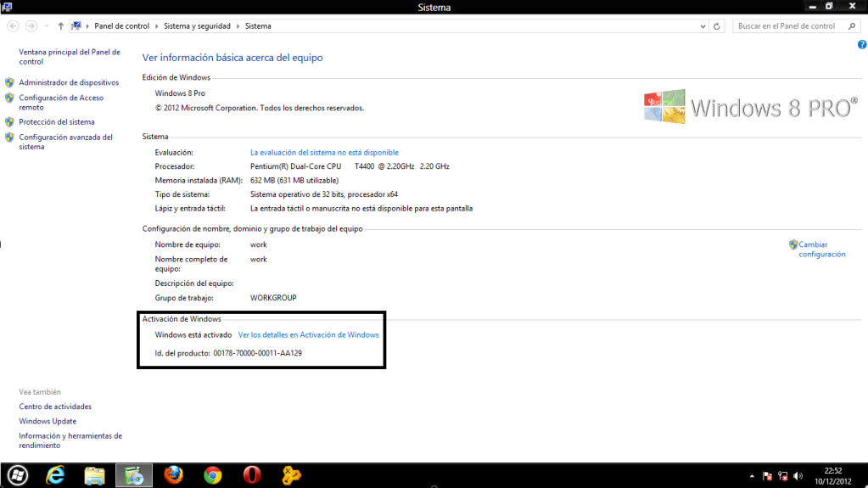This screenshot has height=488, width=868.
Task: Click shield icon beside Configuración avanzada del sistema
Action: tap(9, 137)
